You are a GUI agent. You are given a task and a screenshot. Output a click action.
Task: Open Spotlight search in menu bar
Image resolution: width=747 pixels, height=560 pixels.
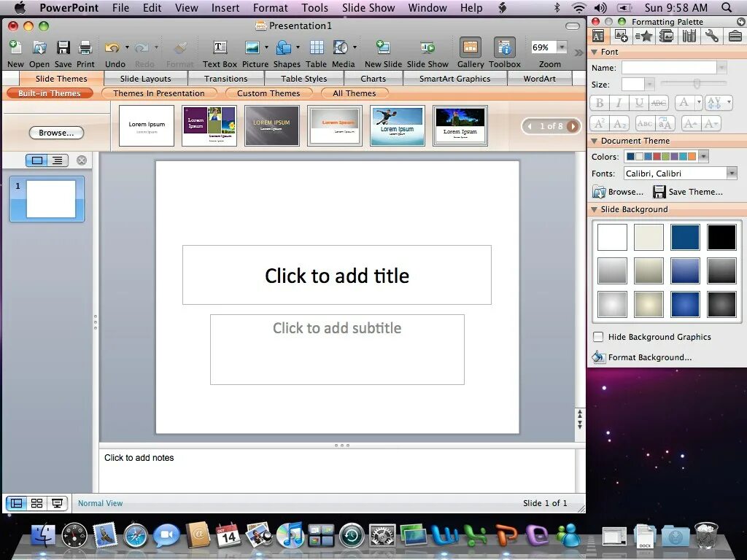(727, 7)
